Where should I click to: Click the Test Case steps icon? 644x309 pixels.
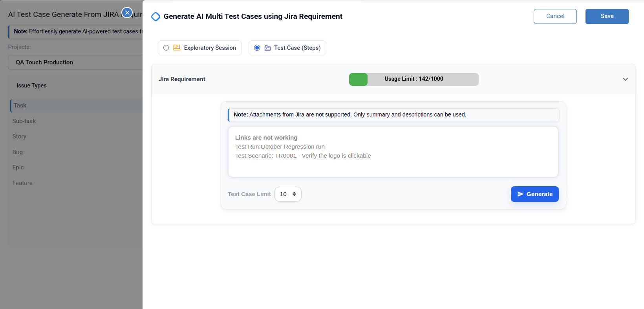tap(267, 48)
